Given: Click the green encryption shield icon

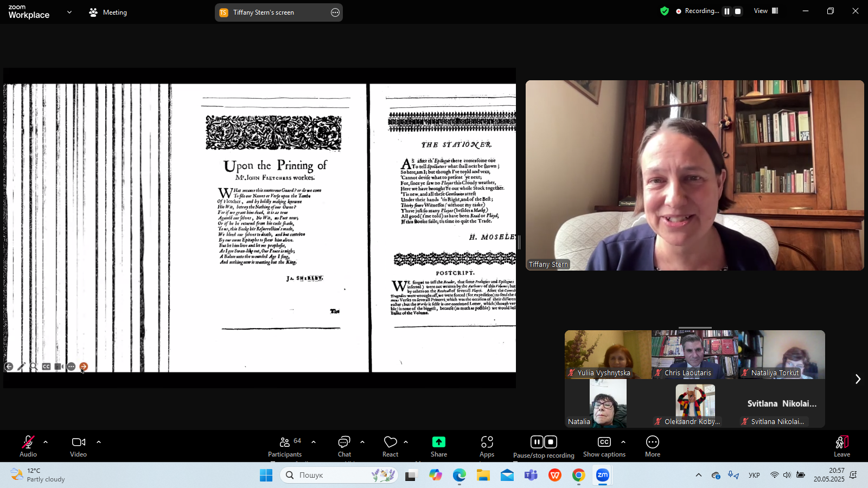Looking at the screenshot, I should [664, 11].
